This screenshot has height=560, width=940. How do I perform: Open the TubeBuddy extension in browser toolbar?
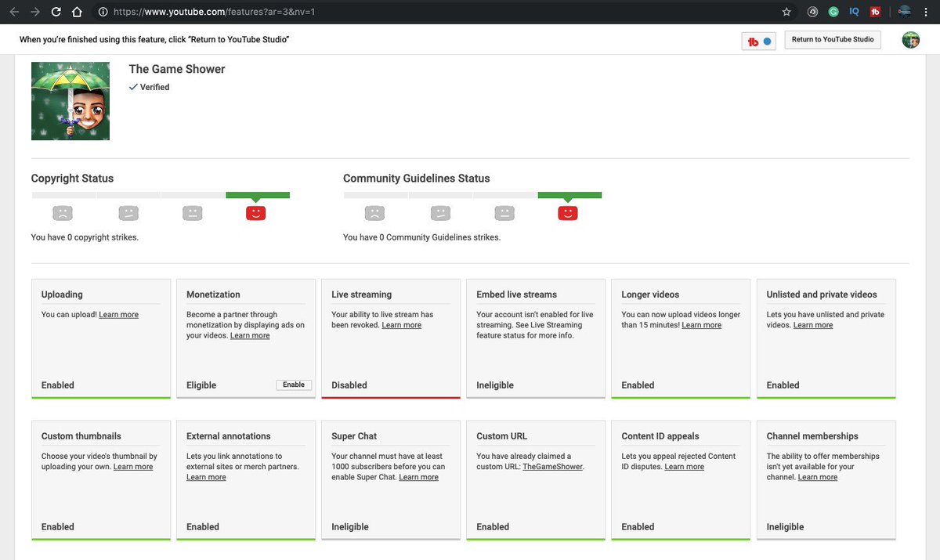pos(876,12)
